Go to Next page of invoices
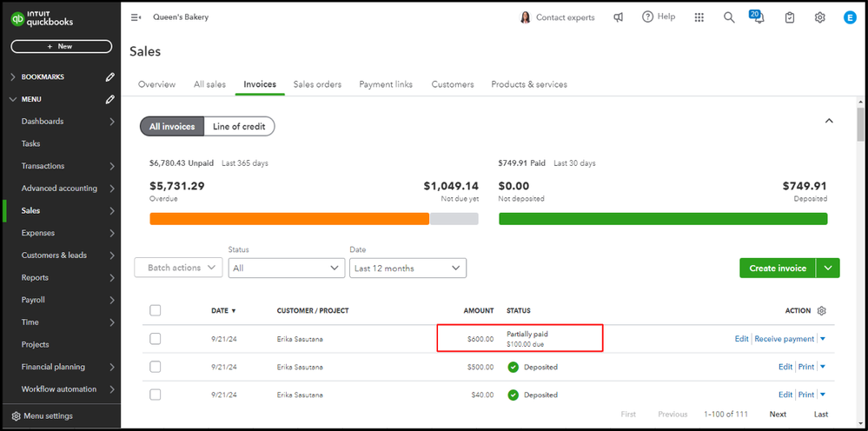 [778, 414]
